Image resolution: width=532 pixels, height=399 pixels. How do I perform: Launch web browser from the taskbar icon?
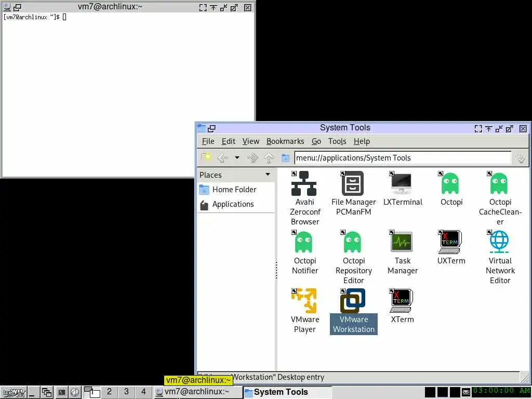click(75, 393)
